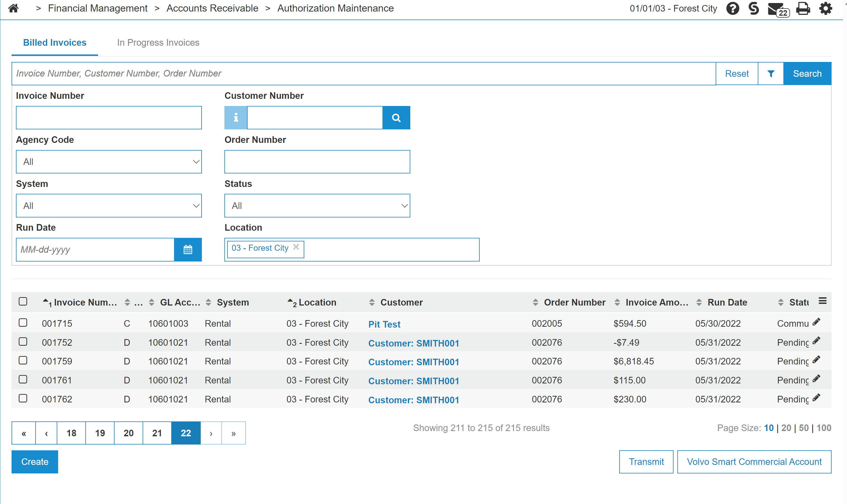Open the Run Date calendar picker
The height and width of the screenshot is (504, 847).
point(188,250)
